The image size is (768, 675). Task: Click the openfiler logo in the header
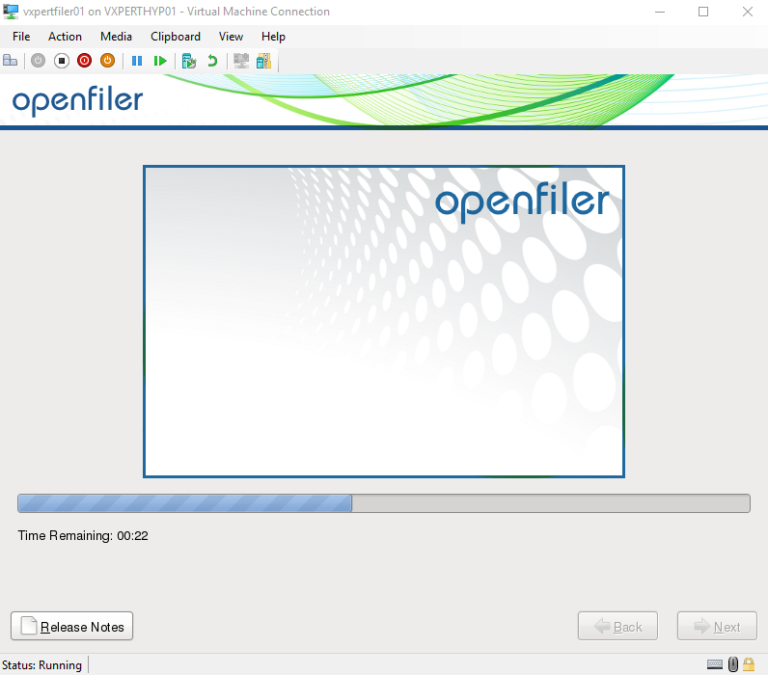pyautogui.click(x=77, y=101)
